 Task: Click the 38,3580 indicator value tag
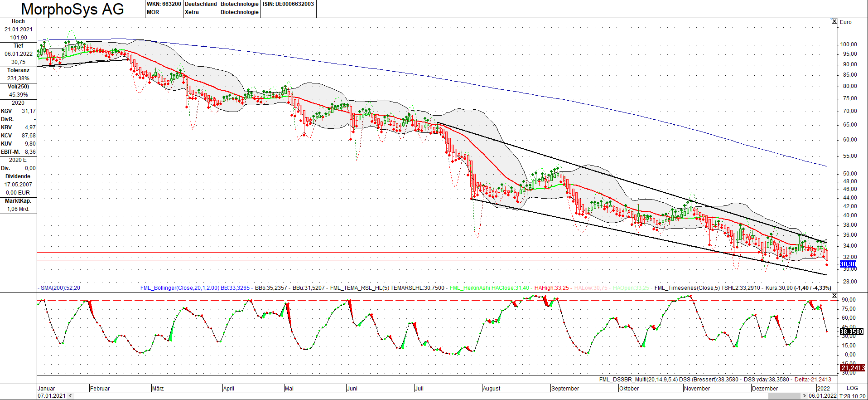(852, 332)
